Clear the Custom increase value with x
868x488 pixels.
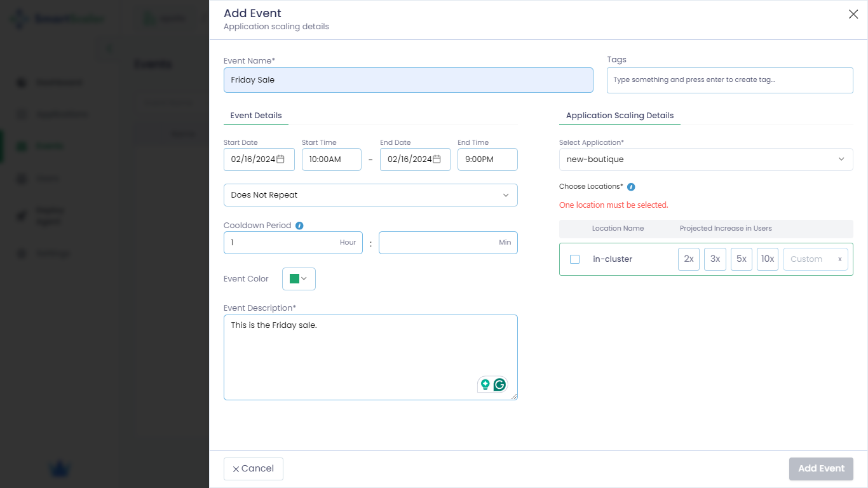(839, 259)
